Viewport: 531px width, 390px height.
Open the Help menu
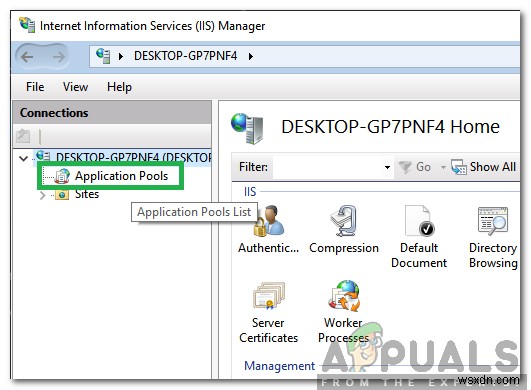click(119, 87)
